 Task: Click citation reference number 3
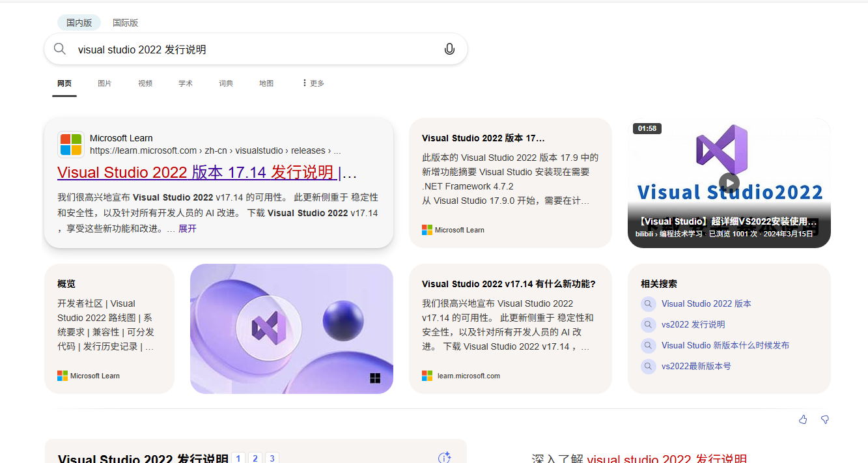coord(272,458)
